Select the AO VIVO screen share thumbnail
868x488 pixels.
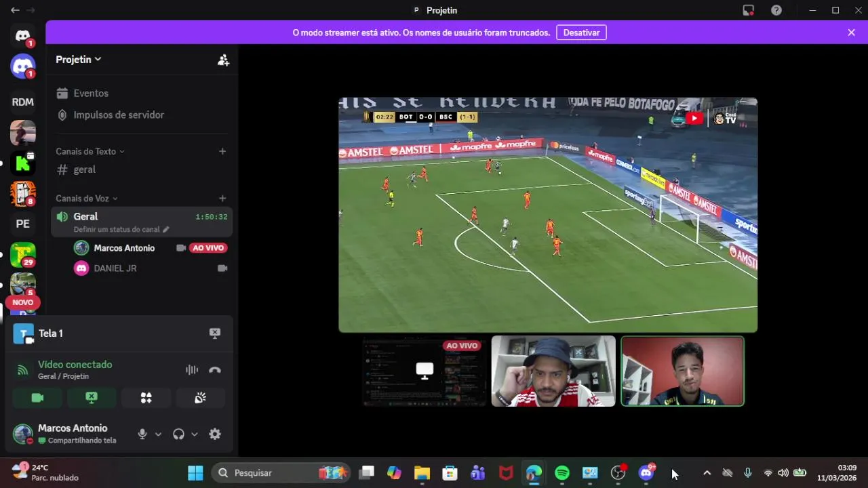[425, 371]
